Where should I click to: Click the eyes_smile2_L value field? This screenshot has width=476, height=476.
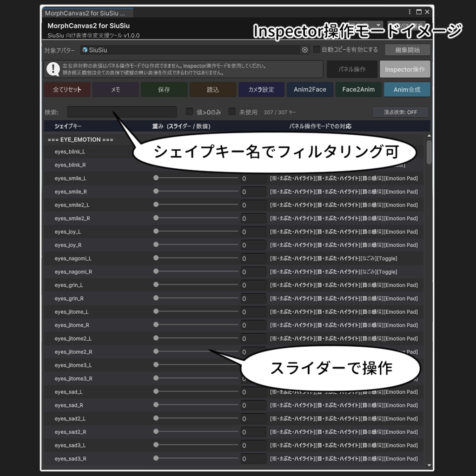[x=253, y=205]
